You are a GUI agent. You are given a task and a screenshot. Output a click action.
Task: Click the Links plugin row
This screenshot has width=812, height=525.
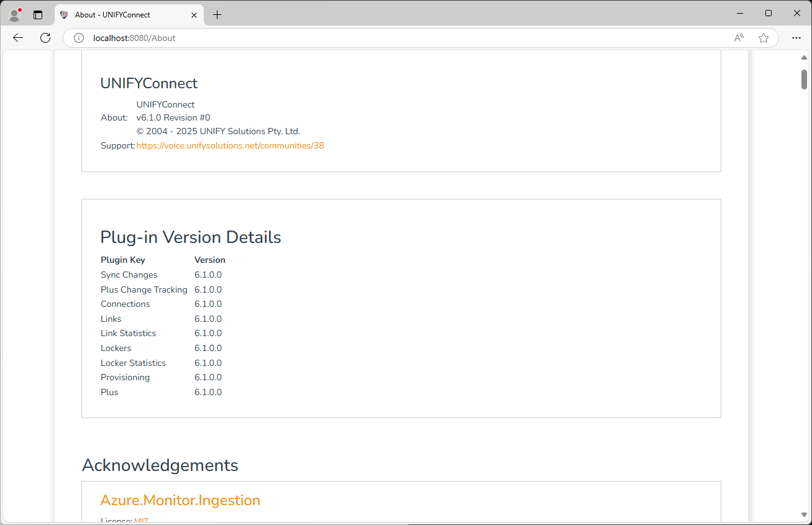tap(162, 319)
